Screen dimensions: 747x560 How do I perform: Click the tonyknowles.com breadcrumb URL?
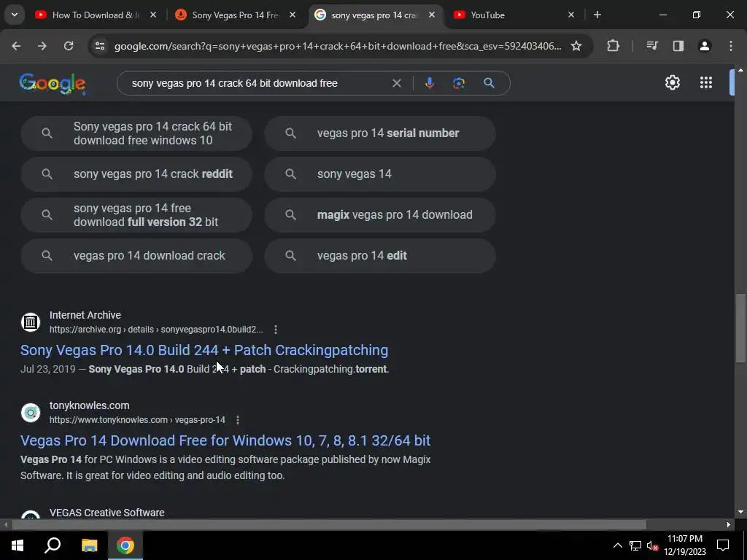(x=137, y=420)
